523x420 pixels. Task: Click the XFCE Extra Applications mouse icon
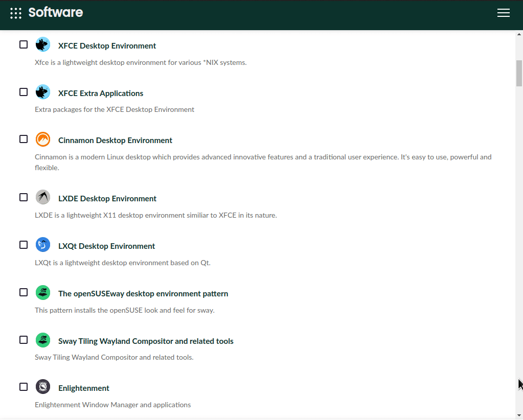point(43,92)
